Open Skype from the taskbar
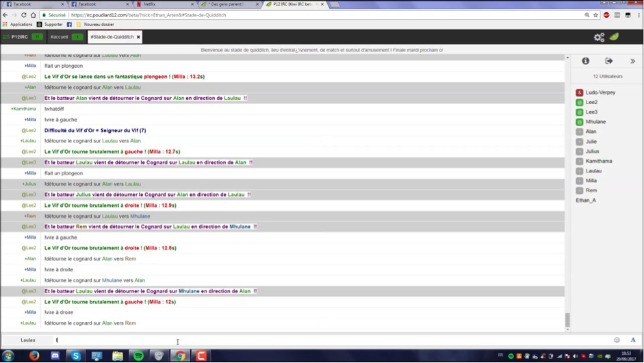644x363 pixels. click(x=76, y=355)
